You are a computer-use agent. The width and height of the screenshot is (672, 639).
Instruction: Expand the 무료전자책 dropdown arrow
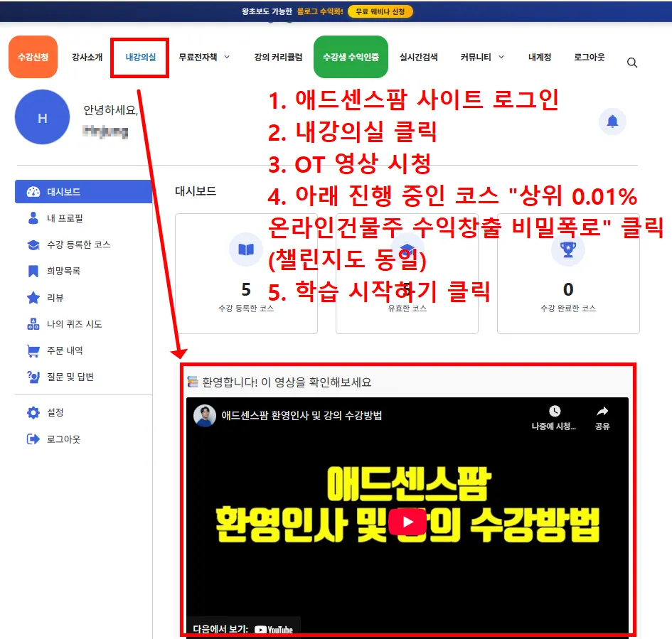coord(227,57)
